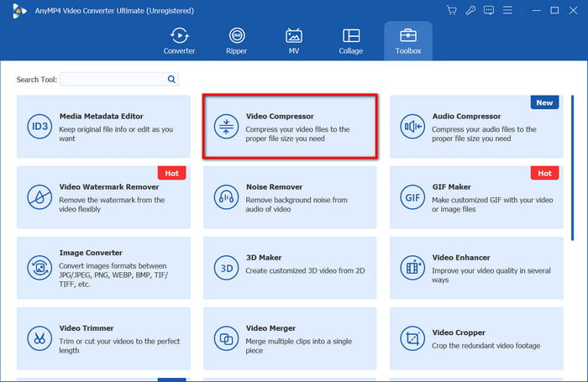This screenshot has height=382, width=588.
Task: Open Video Compressor title text
Action: coord(280,116)
